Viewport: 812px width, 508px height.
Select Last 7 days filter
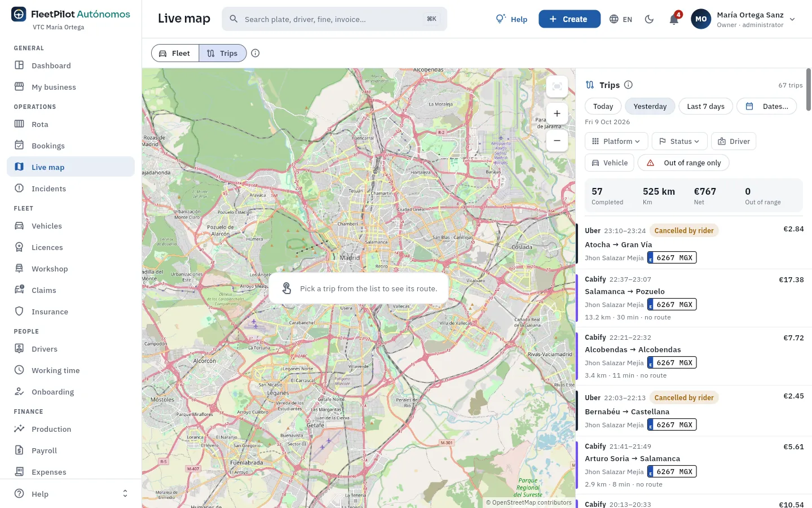coord(705,106)
